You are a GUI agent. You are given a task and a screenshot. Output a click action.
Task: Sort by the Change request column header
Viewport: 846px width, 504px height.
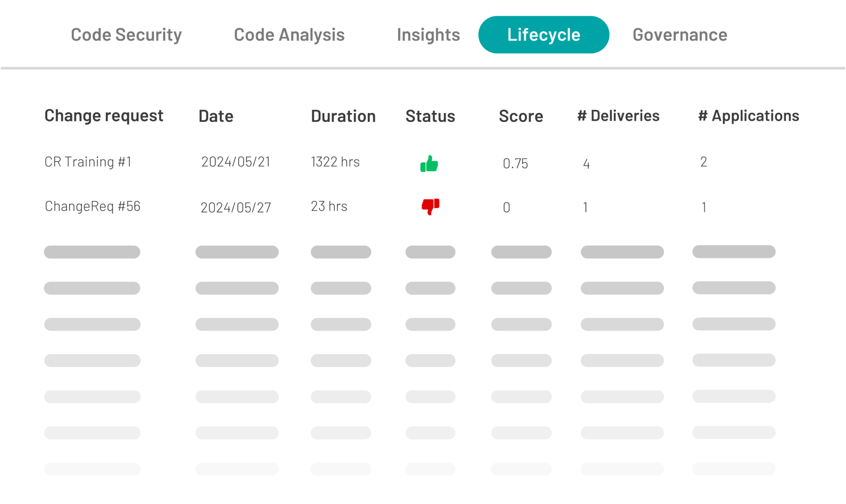coord(104,116)
